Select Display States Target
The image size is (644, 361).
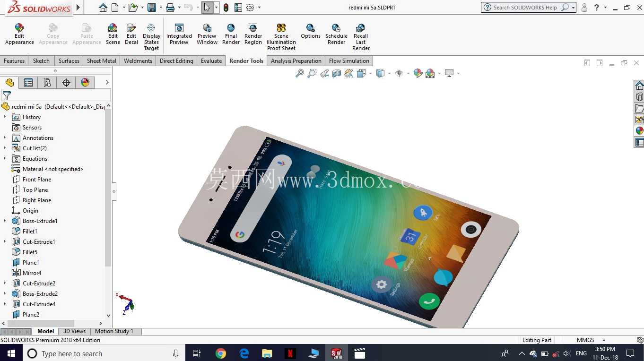click(x=151, y=37)
